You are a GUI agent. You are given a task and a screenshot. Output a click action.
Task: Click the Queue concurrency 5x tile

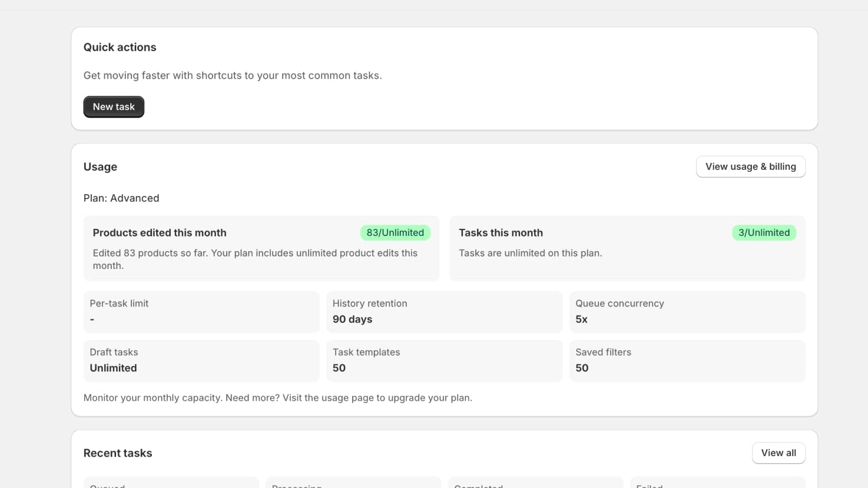pyautogui.click(x=687, y=312)
